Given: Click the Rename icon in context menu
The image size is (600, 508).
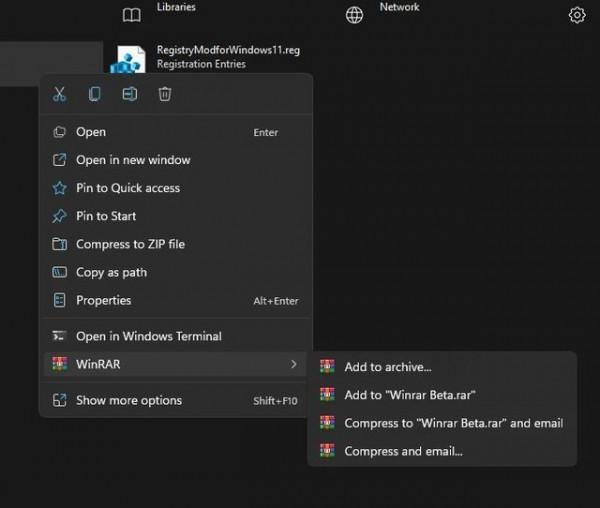Looking at the screenshot, I should tap(130, 94).
